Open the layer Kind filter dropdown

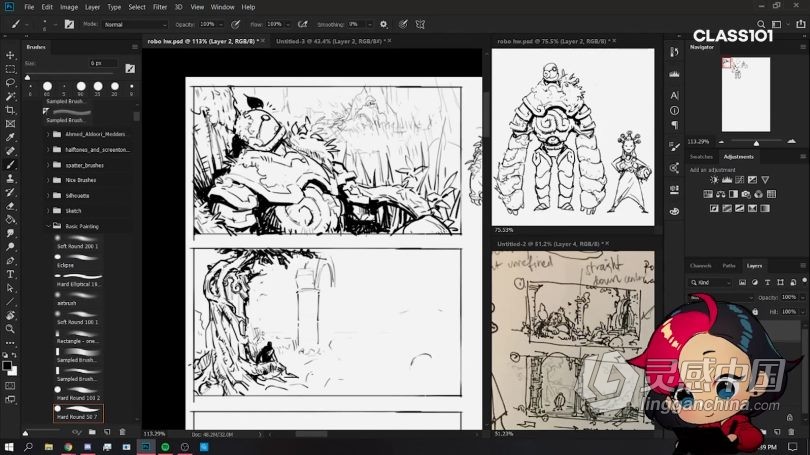(x=711, y=283)
